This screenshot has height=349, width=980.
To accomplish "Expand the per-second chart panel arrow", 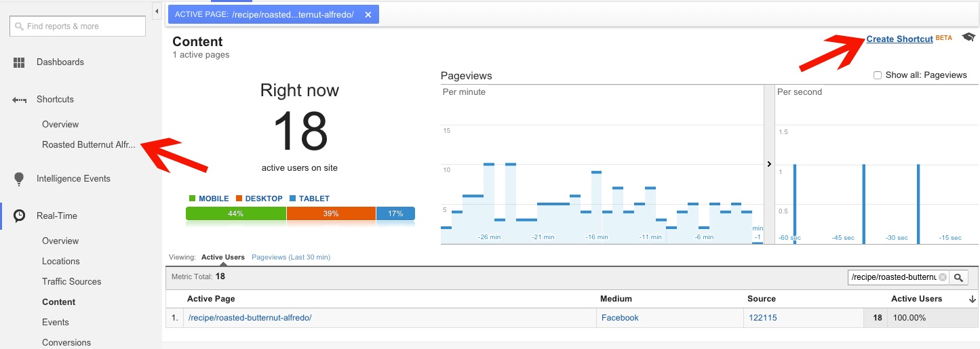I will 769,164.
